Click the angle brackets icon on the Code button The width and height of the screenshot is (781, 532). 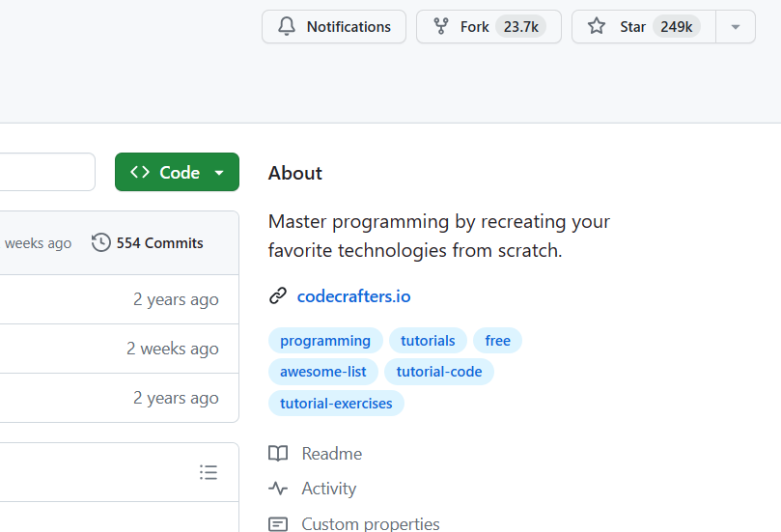pos(140,173)
